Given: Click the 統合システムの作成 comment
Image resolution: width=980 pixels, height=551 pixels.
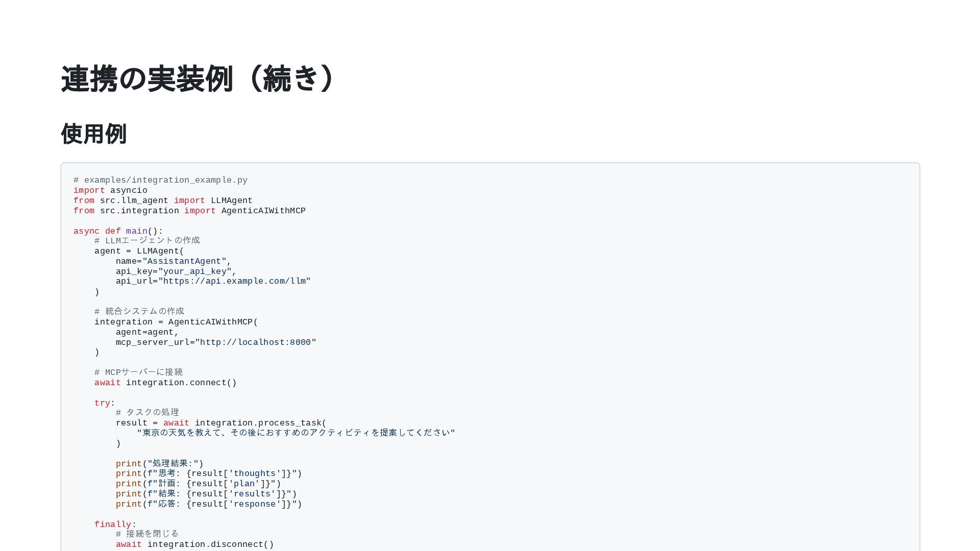Looking at the screenshot, I should point(139,311).
